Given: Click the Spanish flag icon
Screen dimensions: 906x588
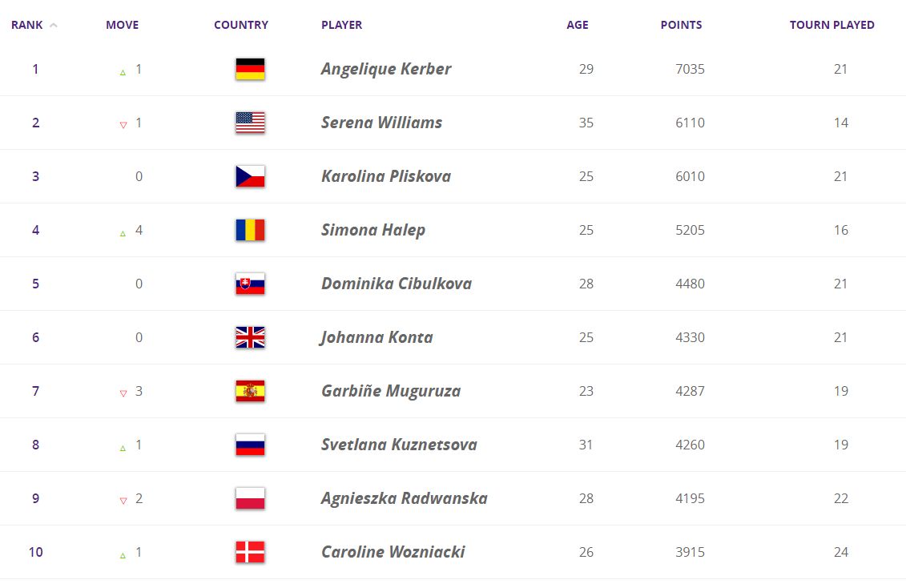Looking at the screenshot, I should click(x=250, y=391).
